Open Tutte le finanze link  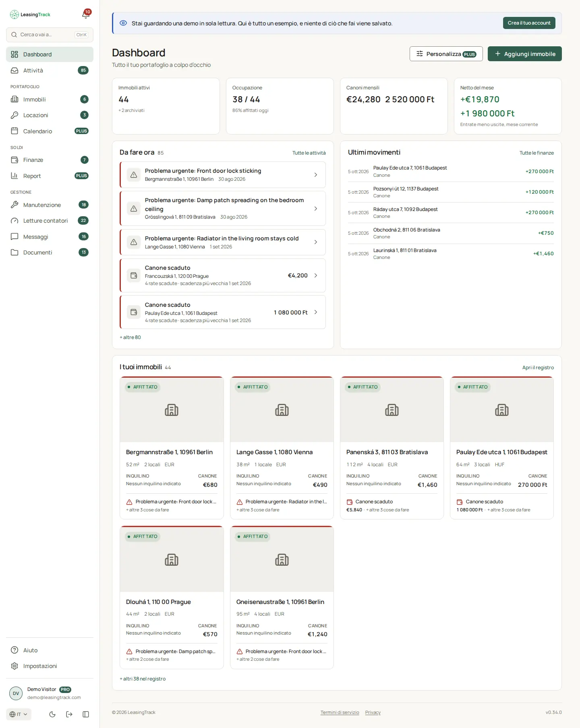[x=536, y=153]
